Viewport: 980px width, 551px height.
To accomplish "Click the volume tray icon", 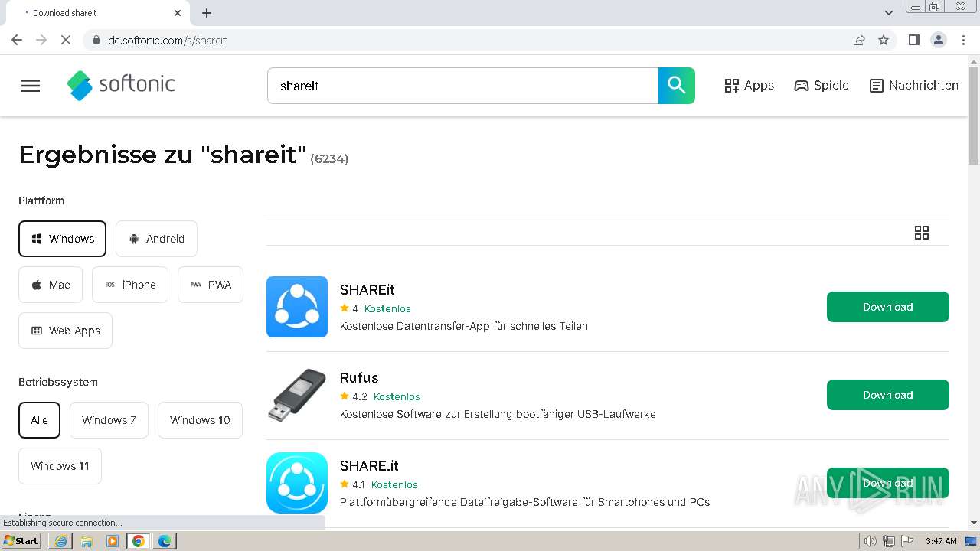I will click(x=871, y=541).
